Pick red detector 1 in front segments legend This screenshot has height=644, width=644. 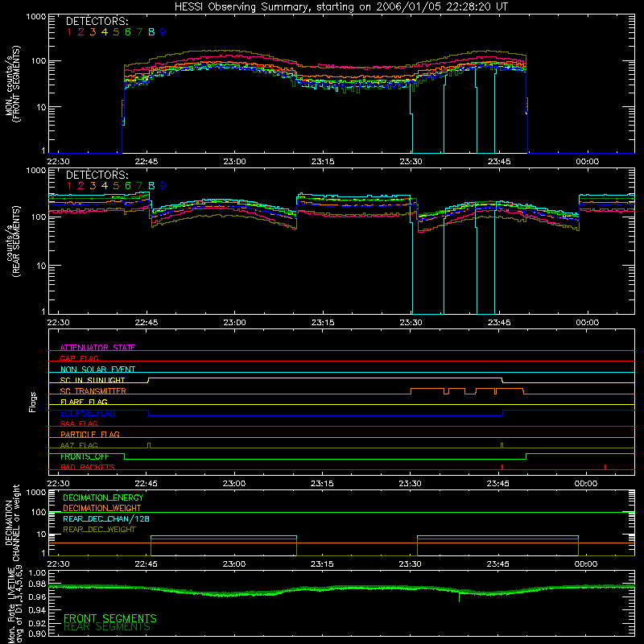pyautogui.click(x=69, y=32)
